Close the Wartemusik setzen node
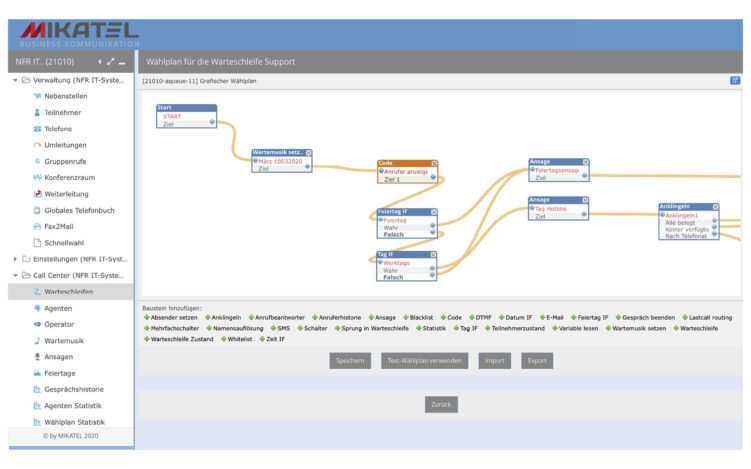 click(309, 153)
